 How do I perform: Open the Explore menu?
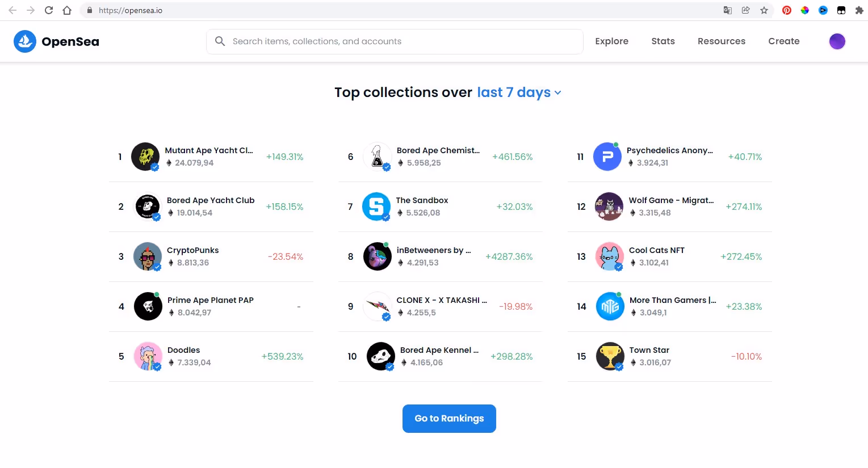tap(611, 41)
